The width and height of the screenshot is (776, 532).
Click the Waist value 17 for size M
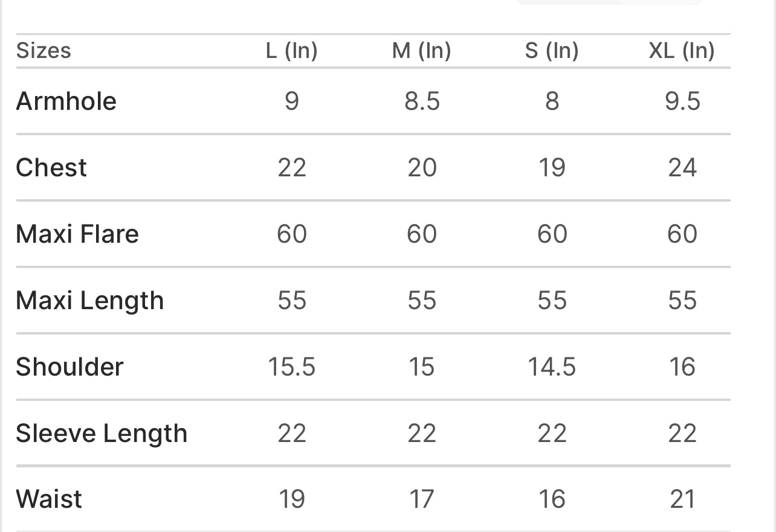(x=422, y=499)
